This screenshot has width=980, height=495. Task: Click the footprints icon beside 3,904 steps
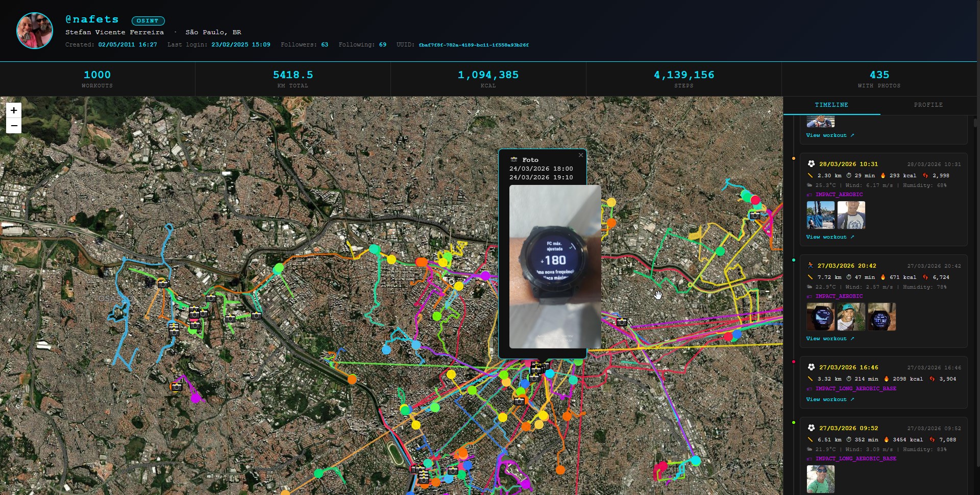[x=933, y=379]
